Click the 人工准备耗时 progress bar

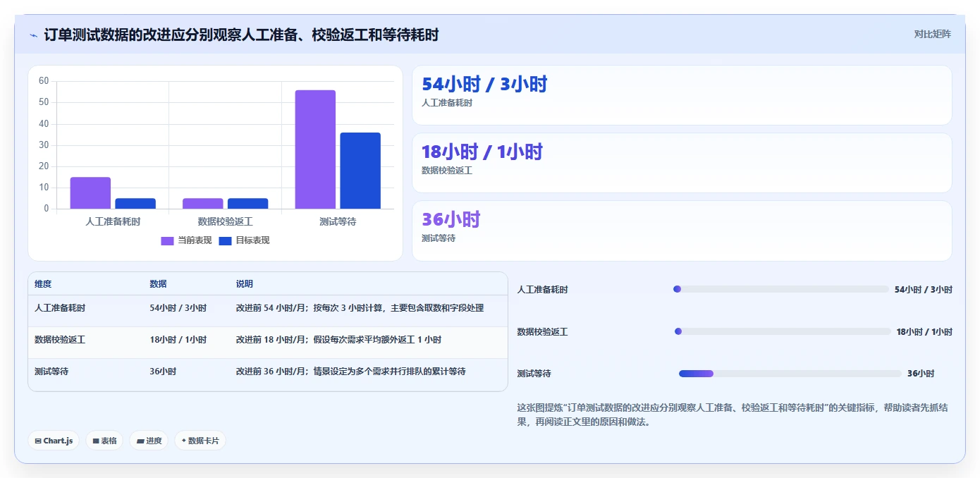click(x=781, y=289)
